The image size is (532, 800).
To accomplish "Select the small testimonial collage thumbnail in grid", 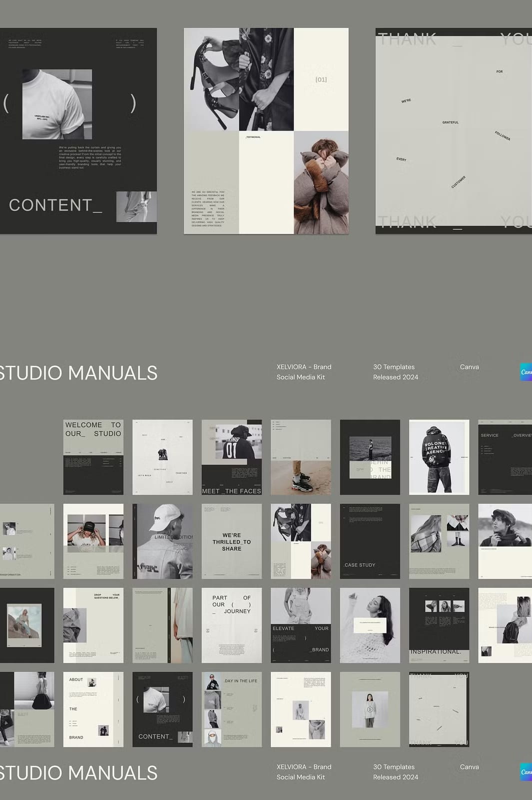I will tap(301, 541).
